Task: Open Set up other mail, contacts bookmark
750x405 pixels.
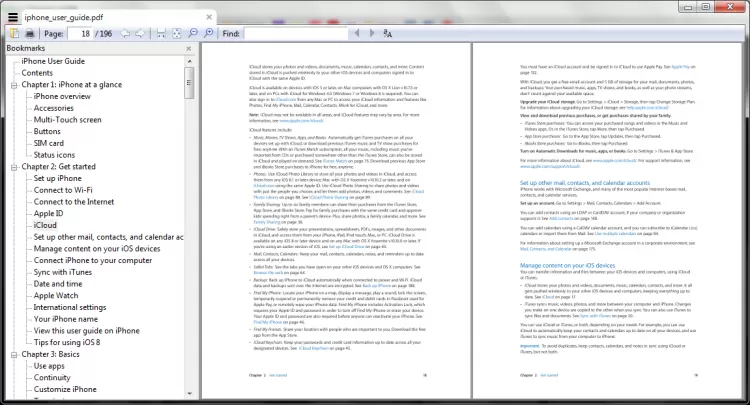Action: (x=109, y=237)
